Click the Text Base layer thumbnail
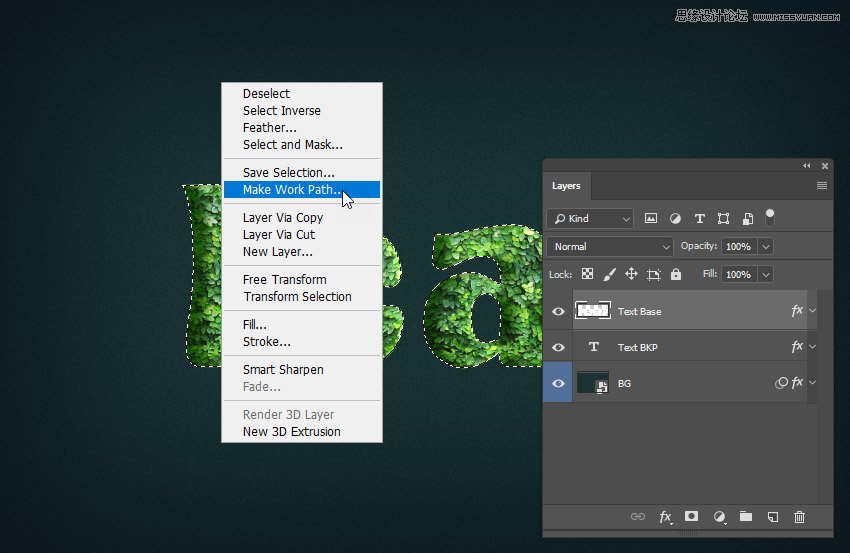The height and width of the screenshot is (553, 850). [593, 311]
